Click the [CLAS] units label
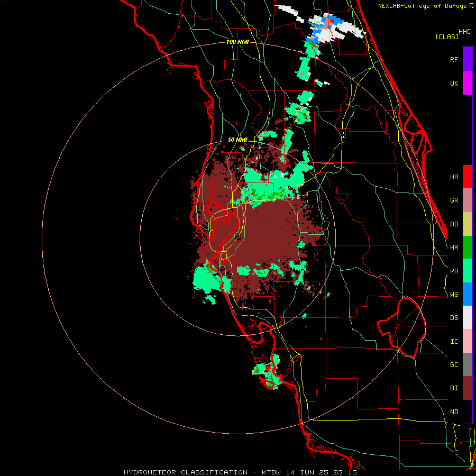This screenshot has width=476, height=476. pyautogui.click(x=447, y=36)
